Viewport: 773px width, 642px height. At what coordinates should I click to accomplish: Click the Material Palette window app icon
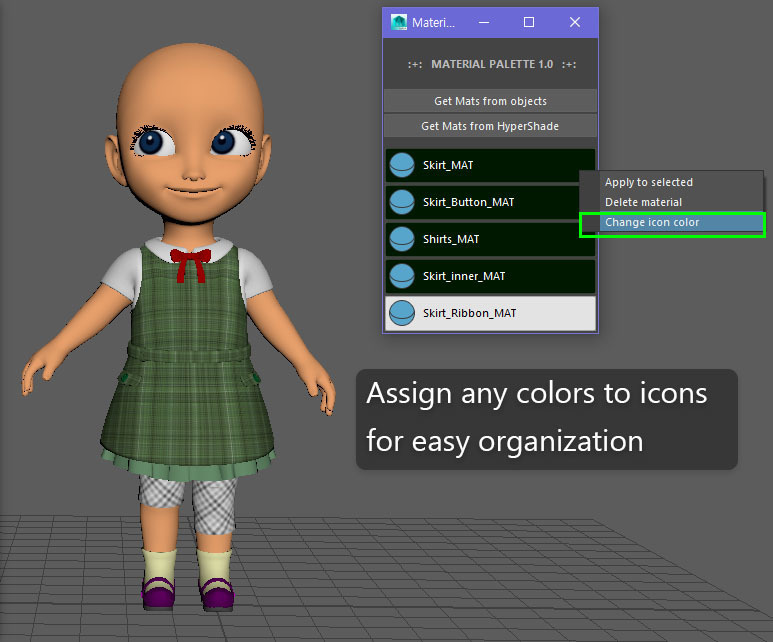click(399, 22)
